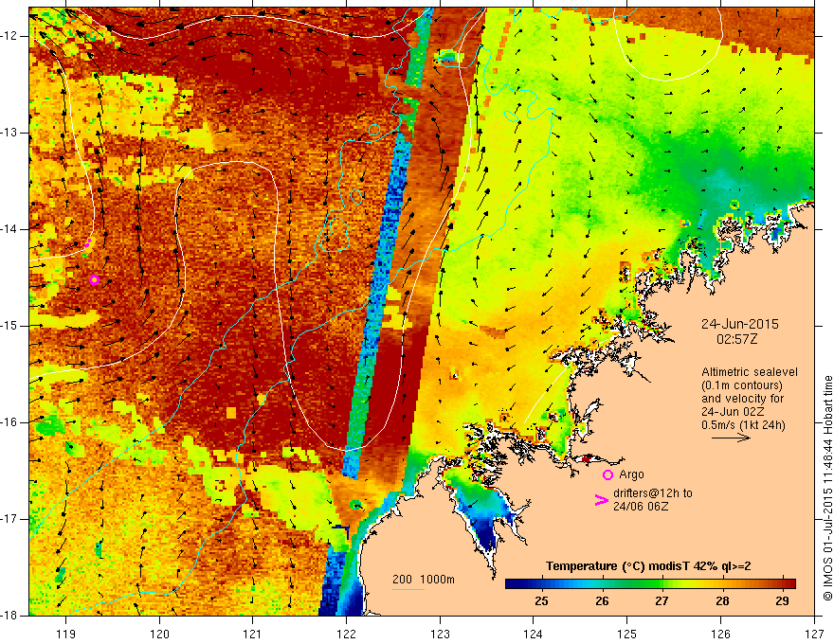Click the 26 tick label on the color bar
834x644 pixels.
tap(602, 601)
